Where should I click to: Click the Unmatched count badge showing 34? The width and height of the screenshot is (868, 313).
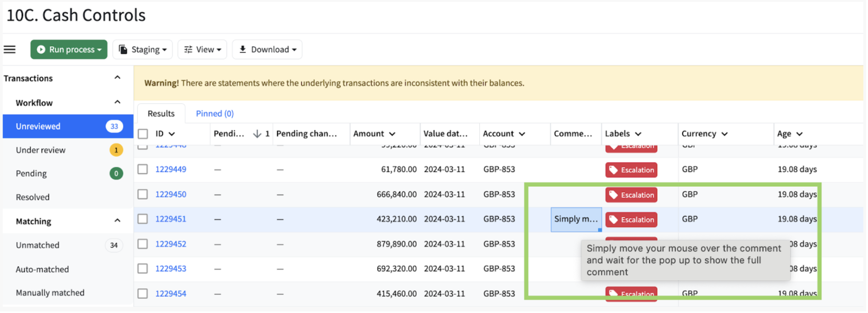click(x=114, y=245)
